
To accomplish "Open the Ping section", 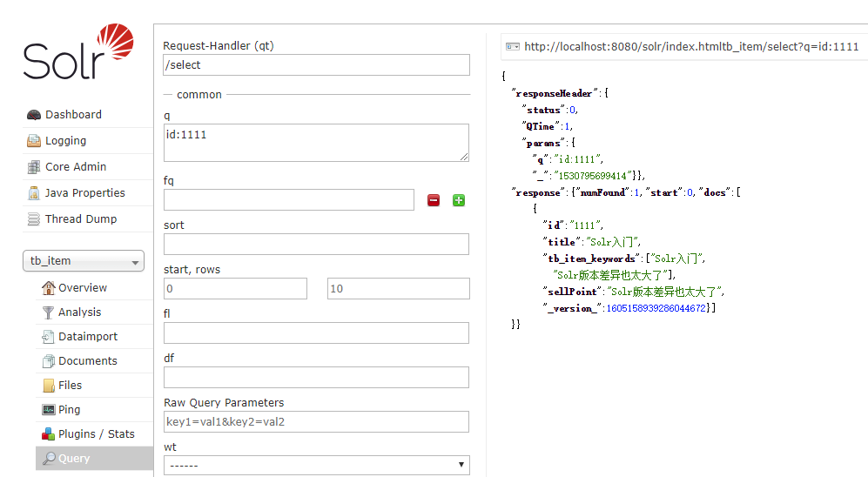I will 69,409.
